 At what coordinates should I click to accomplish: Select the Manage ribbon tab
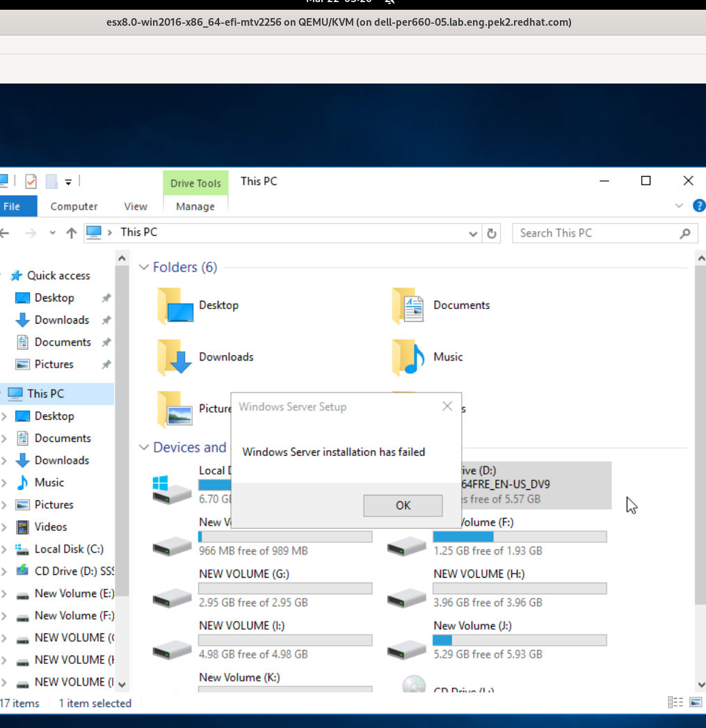point(195,206)
